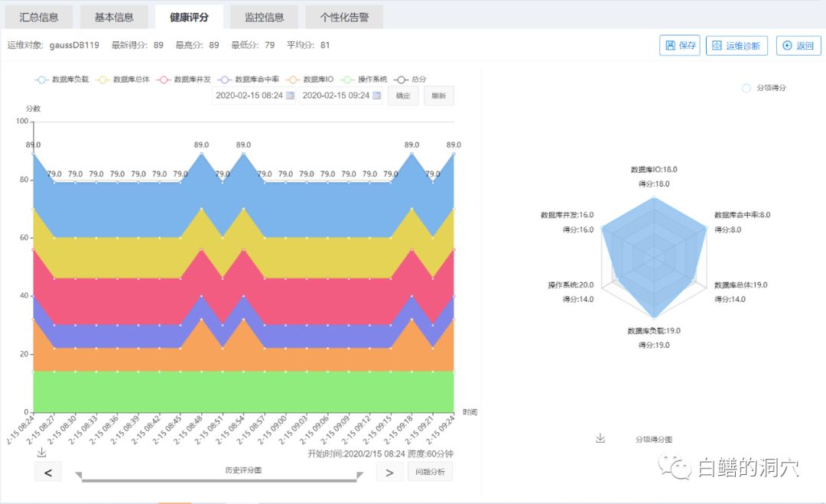Click radar label 操作系统:20.0
Screen dimensions: 826x504
click(571, 285)
